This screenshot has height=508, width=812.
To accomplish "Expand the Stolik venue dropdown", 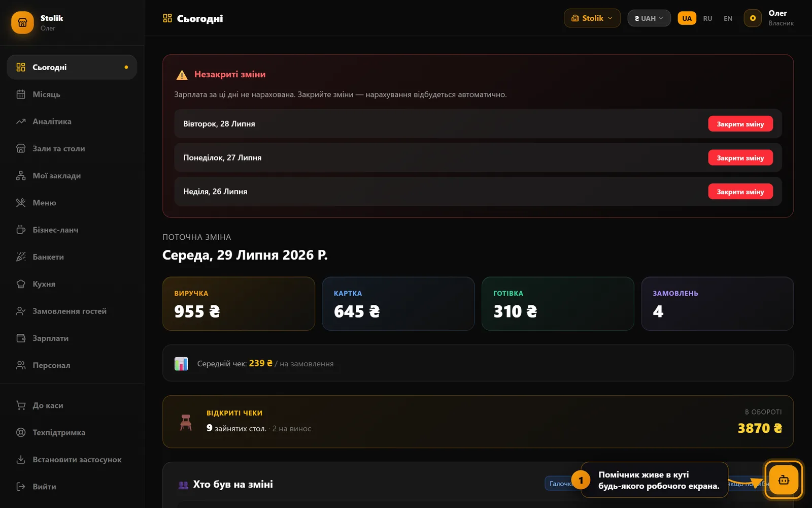I will coord(592,18).
